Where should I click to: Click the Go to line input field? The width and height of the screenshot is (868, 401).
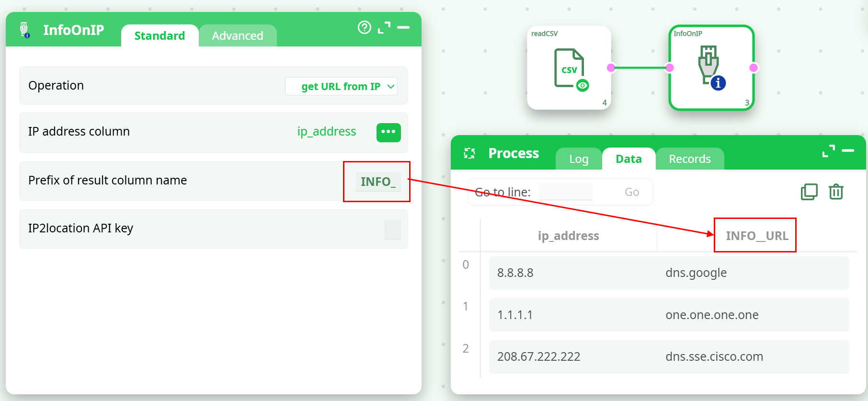(x=566, y=192)
